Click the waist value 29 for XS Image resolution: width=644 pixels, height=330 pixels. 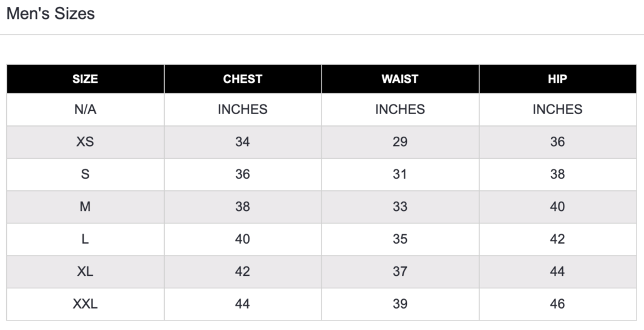pyautogui.click(x=400, y=142)
